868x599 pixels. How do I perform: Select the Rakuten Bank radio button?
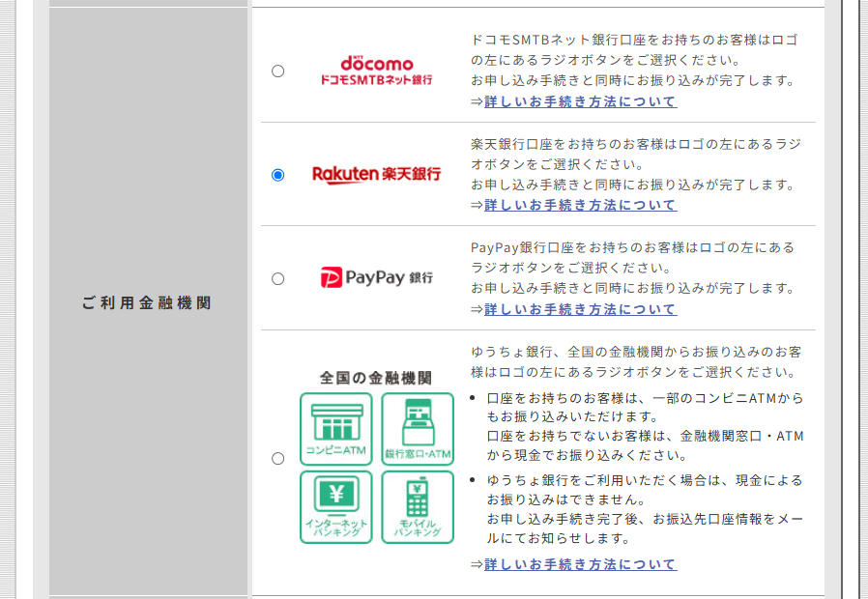(x=277, y=175)
